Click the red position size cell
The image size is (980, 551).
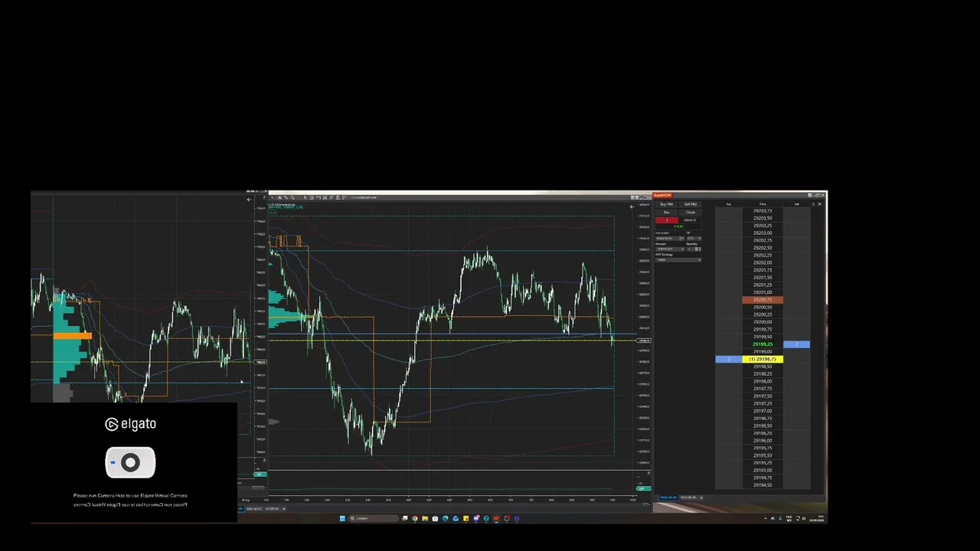(x=667, y=220)
